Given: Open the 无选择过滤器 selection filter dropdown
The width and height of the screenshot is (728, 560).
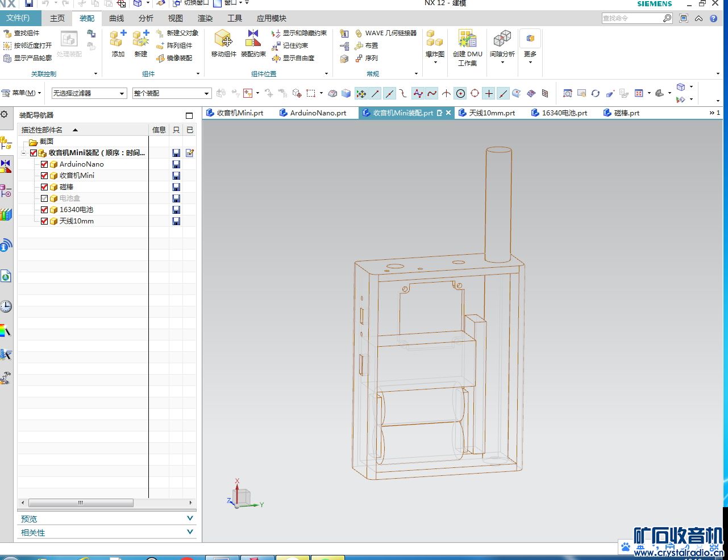Looking at the screenshot, I should pyautogui.click(x=89, y=93).
